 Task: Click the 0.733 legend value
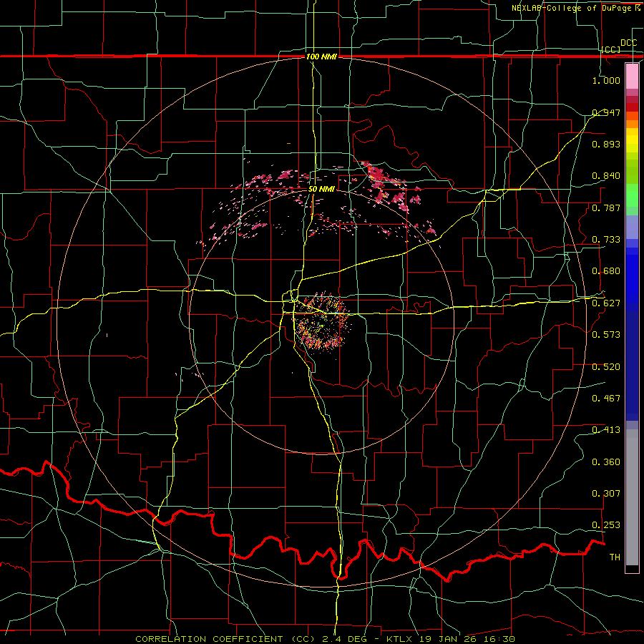click(606, 239)
